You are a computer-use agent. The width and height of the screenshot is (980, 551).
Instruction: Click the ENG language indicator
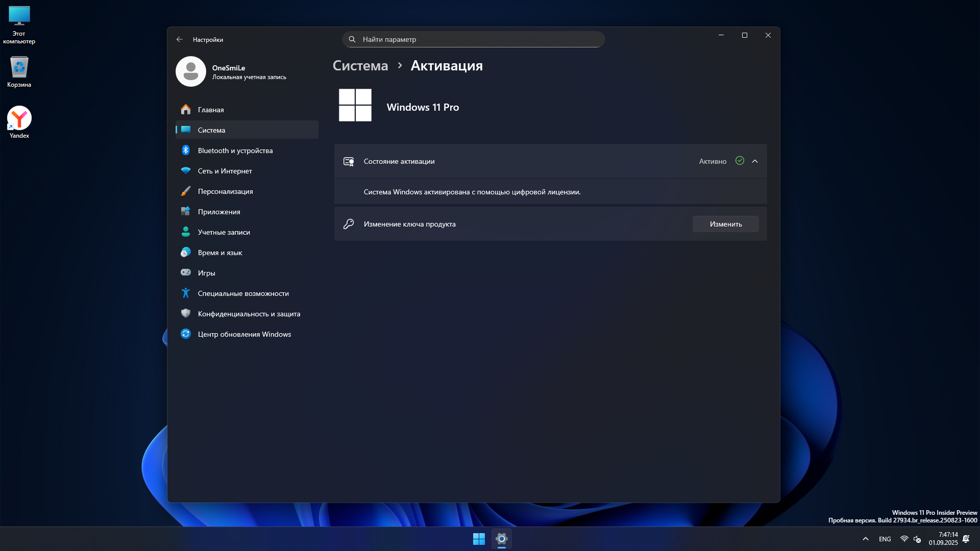tap(885, 539)
